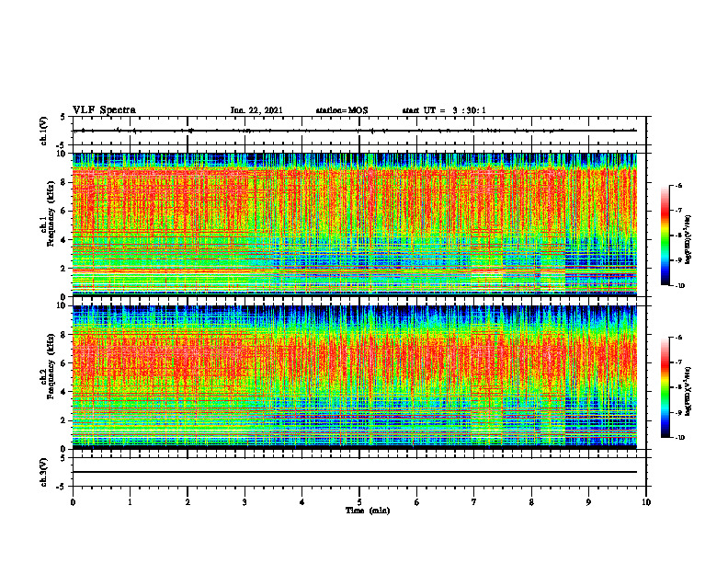Click the "3" tick on time axis
Viewport: 728px width, 563px height.
pyautogui.click(x=245, y=502)
